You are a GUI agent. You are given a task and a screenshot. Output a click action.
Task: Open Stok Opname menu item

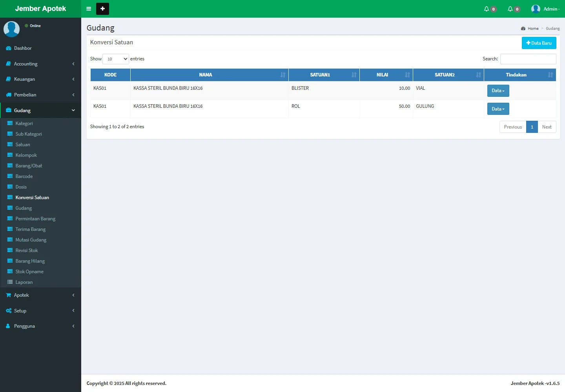(29, 272)
